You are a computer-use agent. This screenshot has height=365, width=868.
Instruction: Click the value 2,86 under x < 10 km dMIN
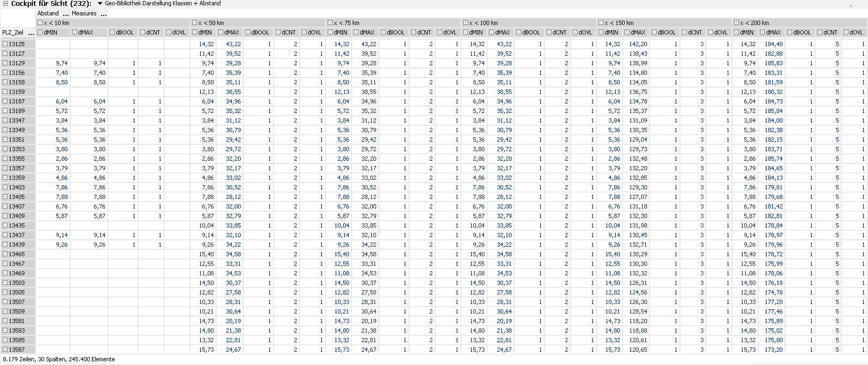coord(62,159)
